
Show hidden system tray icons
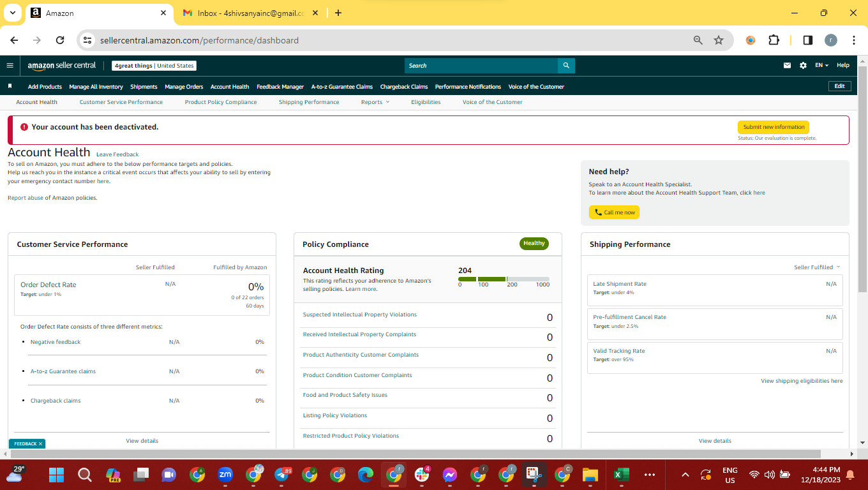pyautogui.click(x=685, y=475)
